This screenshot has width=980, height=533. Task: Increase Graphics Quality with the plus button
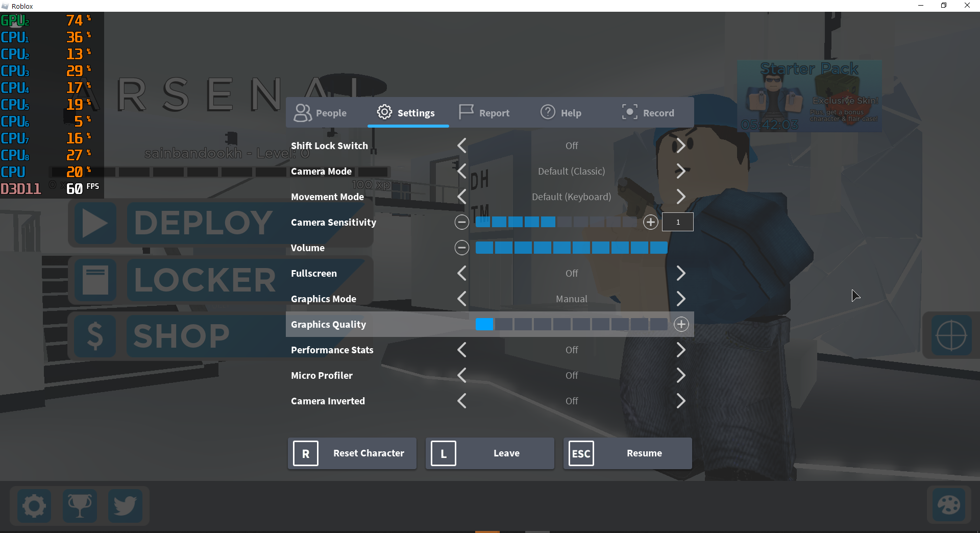(x=681, y=324)
